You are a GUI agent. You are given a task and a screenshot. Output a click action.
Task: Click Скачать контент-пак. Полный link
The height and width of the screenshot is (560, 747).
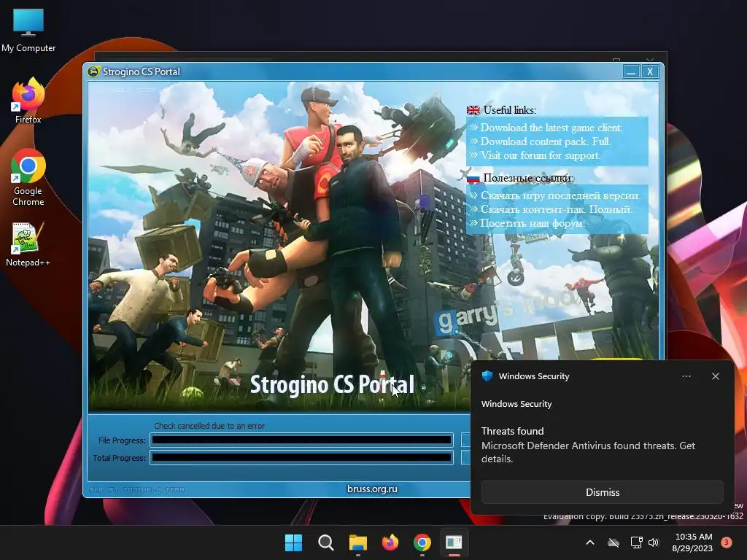click(557, 209)
